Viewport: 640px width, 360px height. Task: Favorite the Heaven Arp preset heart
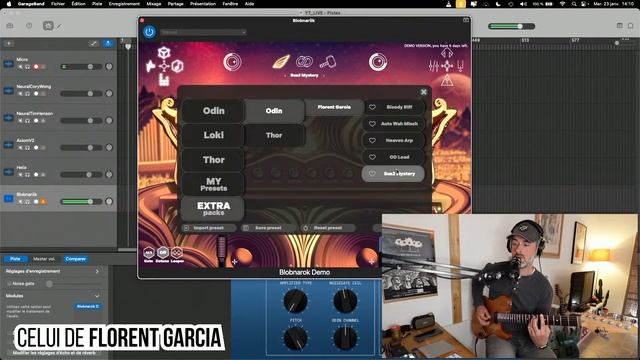[372, 140]
